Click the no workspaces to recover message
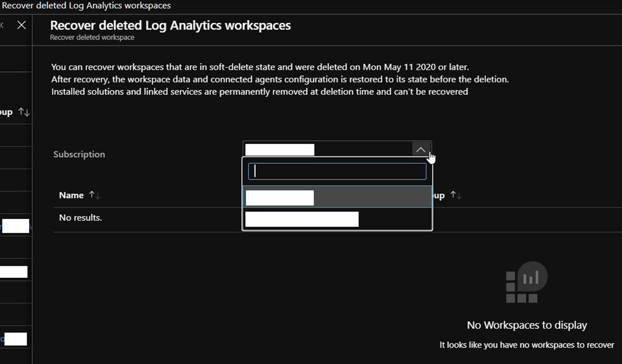Viewport: 622px width, 364px height. click(x=527, y=345)
